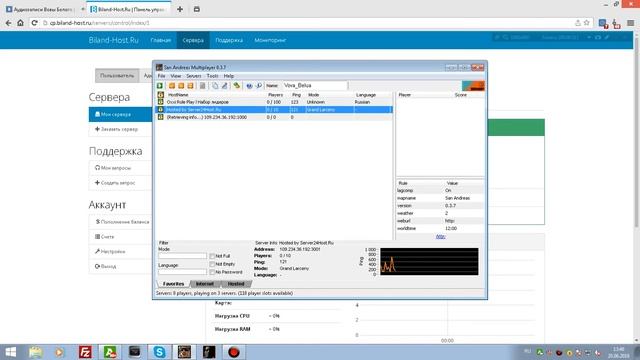Image resolution: width=640 pixels, height=360 pixels.
Task: Click the blue help topics icon in SA-MP toolbar
Action: [249, 86]
